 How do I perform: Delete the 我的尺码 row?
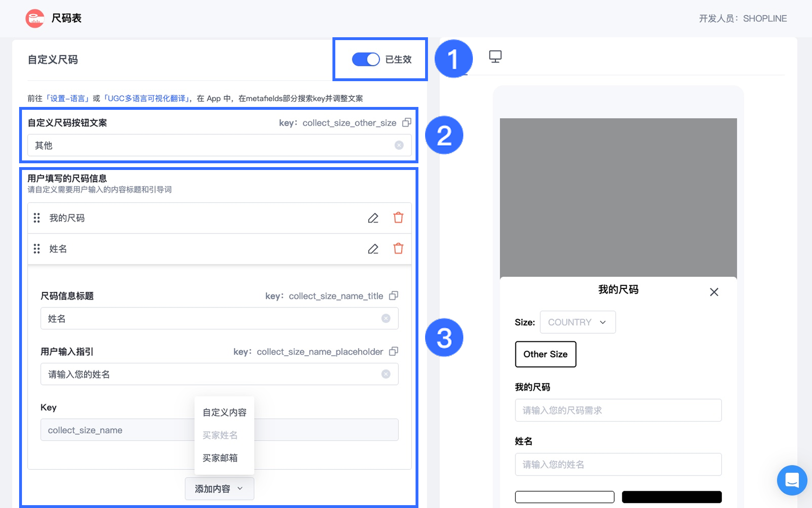tap(398, 218)
